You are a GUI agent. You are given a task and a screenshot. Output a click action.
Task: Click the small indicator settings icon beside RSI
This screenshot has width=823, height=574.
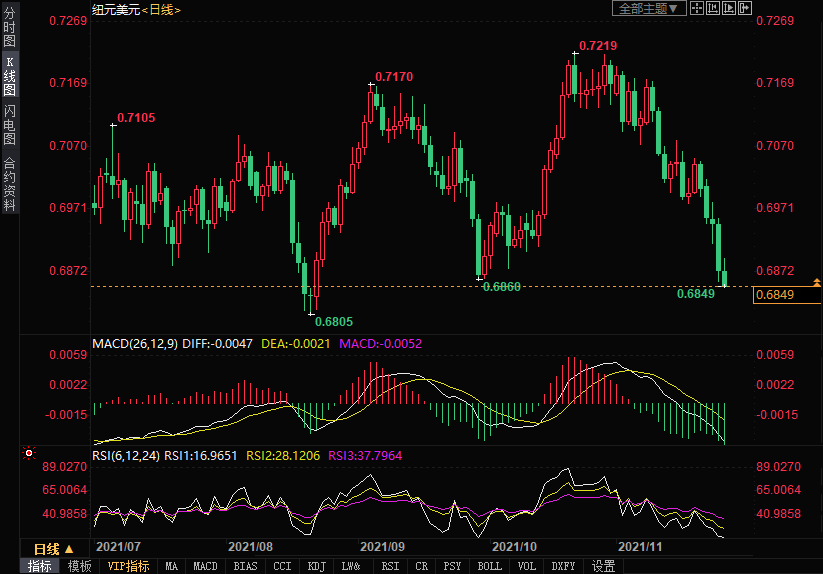coord(29,454)
